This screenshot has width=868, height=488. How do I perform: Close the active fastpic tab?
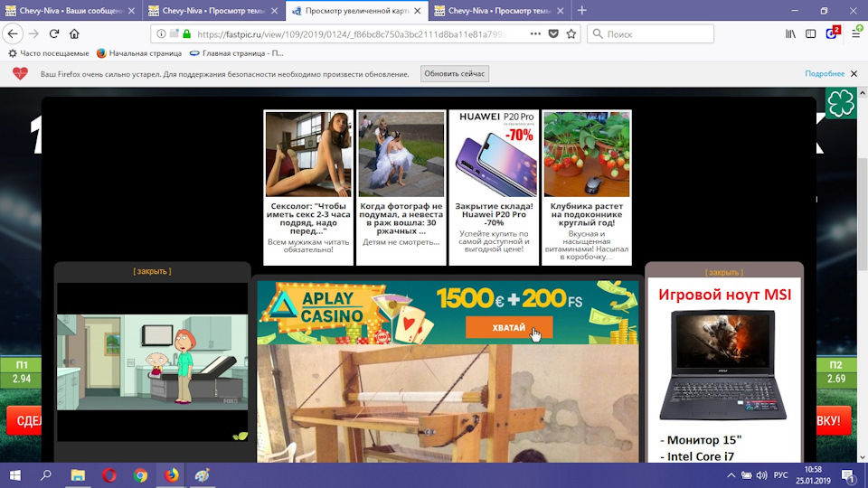pos(417,11)
